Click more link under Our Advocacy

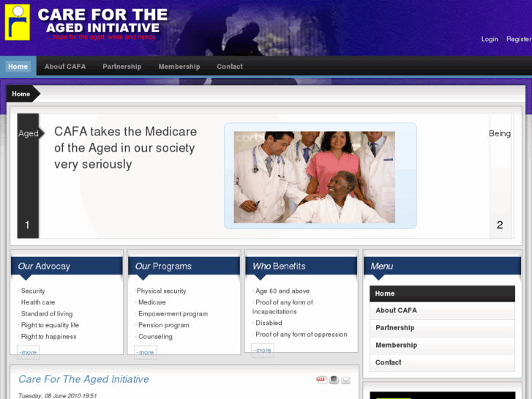pyautogui.click(x=28, y=352)
